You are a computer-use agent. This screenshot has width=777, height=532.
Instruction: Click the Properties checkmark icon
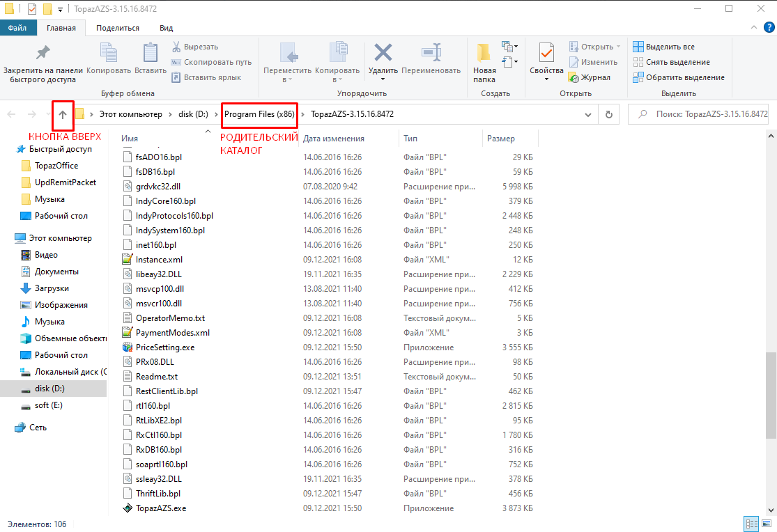tap(546, 52)
